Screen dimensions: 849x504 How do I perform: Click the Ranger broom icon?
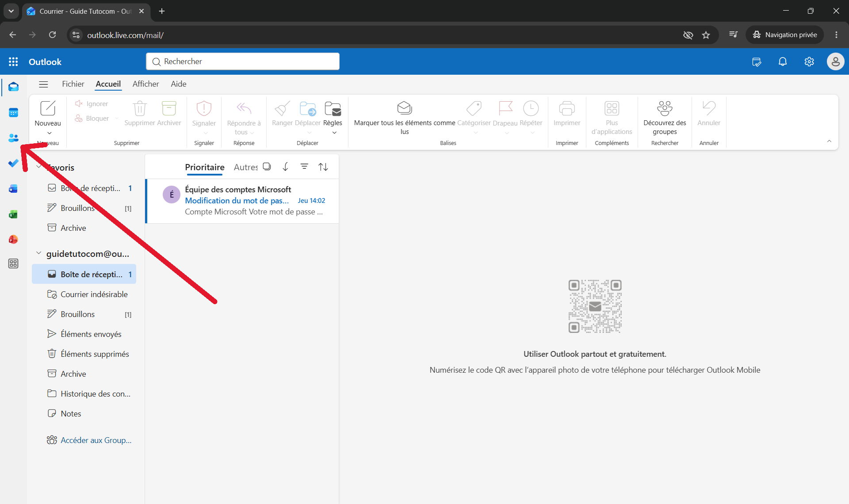[282, 108]
